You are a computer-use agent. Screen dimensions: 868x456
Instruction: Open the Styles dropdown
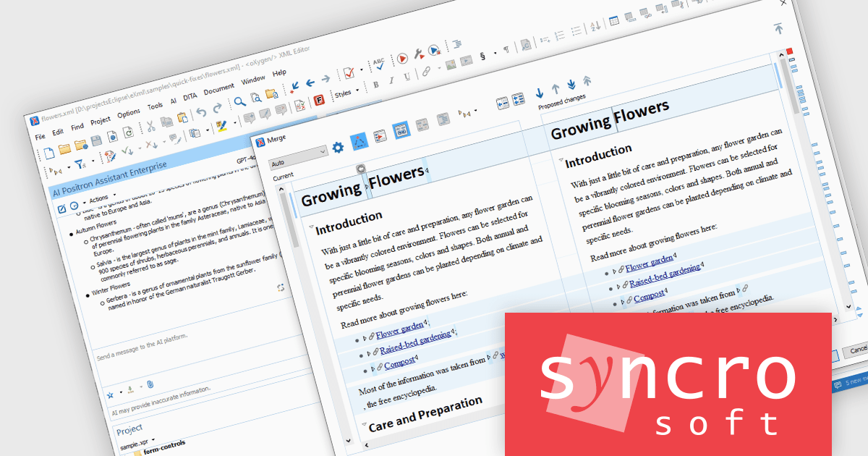pos(342,94)
